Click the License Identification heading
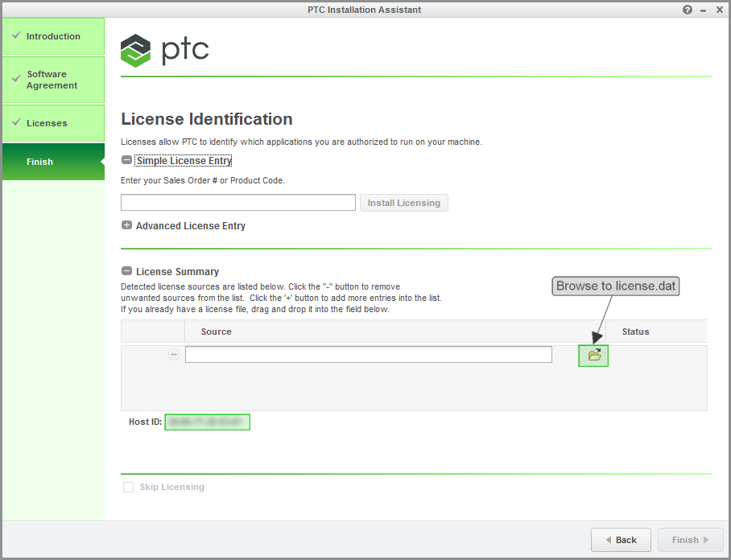Image resolution: width=731 pixels, height=560 pixels. 207,119
